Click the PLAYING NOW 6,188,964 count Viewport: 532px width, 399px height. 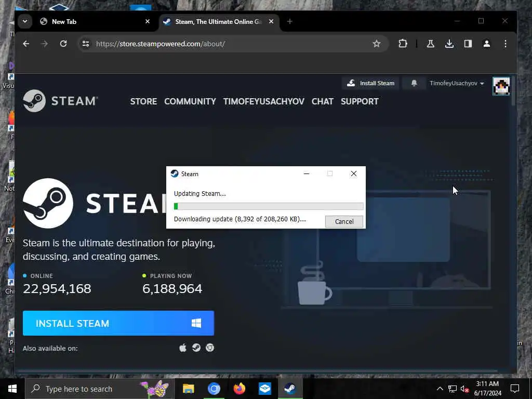point(172,288)
